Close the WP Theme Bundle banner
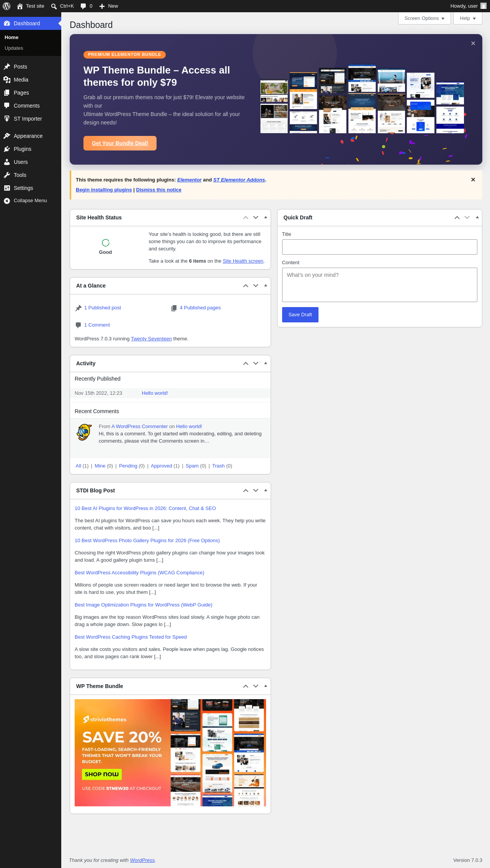This screenshot has width=490, height=868. coord(473,43)
